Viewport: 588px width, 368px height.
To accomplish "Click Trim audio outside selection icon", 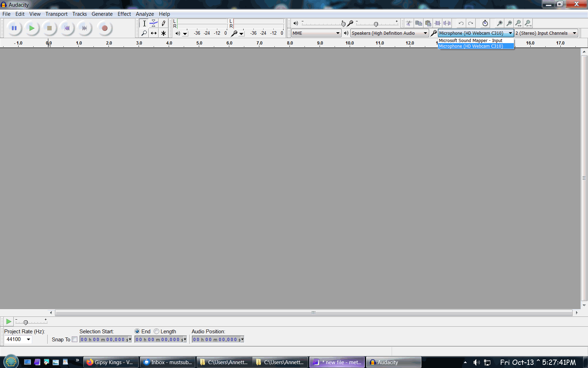I will point(437,23).
